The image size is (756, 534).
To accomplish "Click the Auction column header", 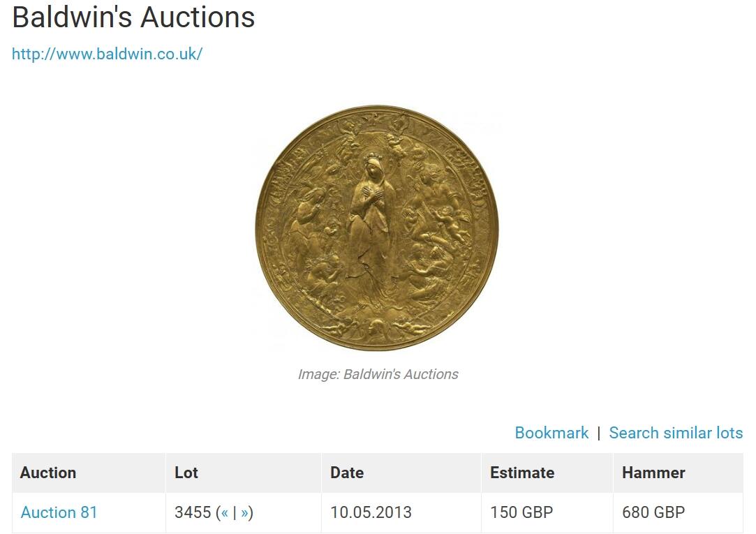I will point(48,473).
